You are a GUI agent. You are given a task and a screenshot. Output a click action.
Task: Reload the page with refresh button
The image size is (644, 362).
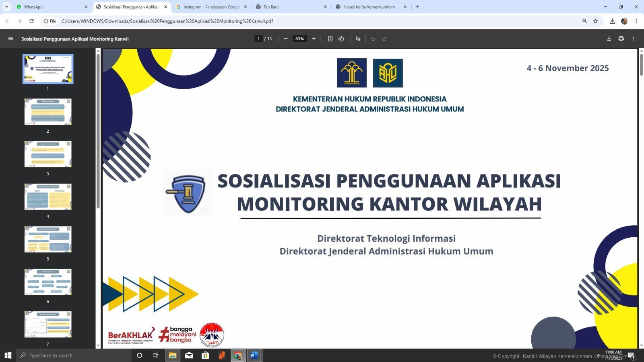tap(31, 21)
